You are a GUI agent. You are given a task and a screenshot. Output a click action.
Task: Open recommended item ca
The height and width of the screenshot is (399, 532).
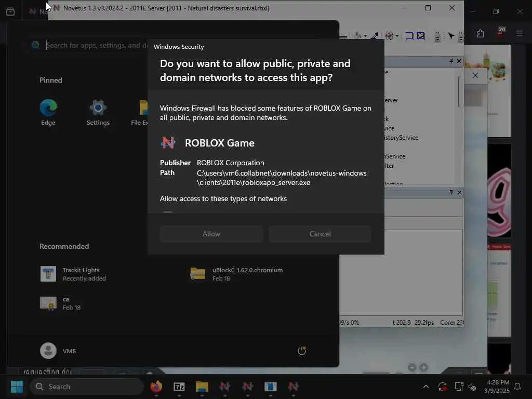coord(60,303)
